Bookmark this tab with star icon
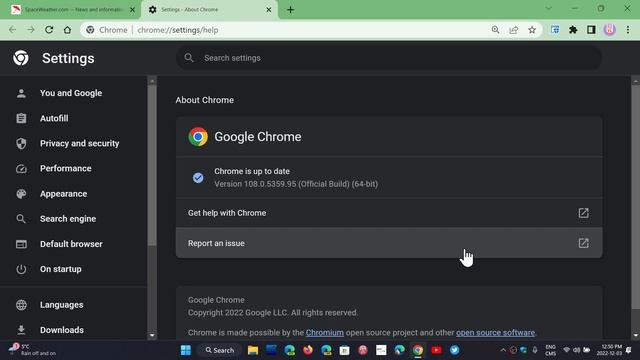The width and height of the screenshot is (640, 360). [x=532, y=30]
